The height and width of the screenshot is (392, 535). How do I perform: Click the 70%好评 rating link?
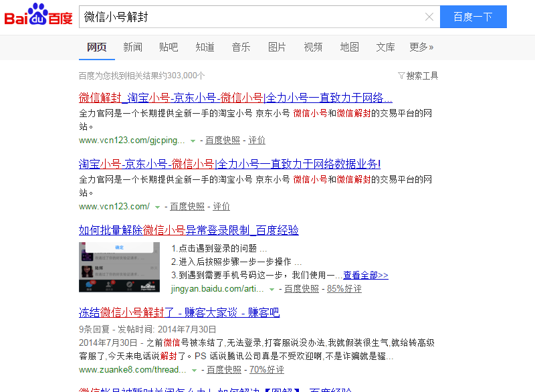pyautogui.click(x=267, y=369)
